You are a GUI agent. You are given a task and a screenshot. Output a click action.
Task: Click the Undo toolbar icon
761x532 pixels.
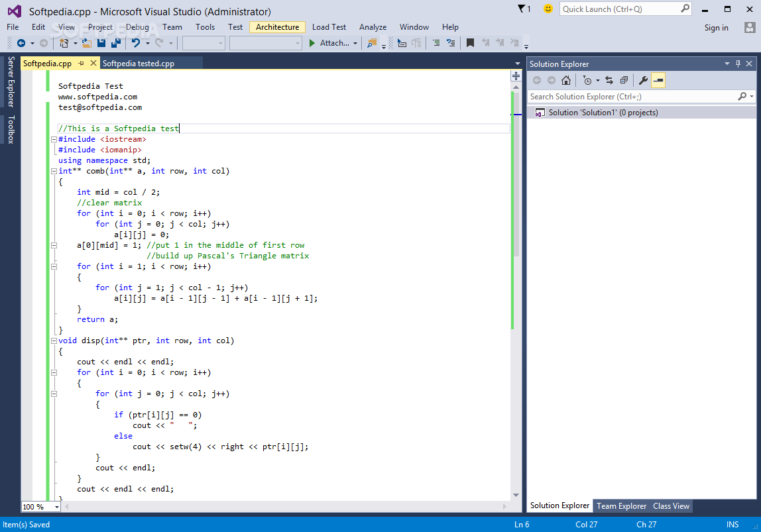(136, 43)
